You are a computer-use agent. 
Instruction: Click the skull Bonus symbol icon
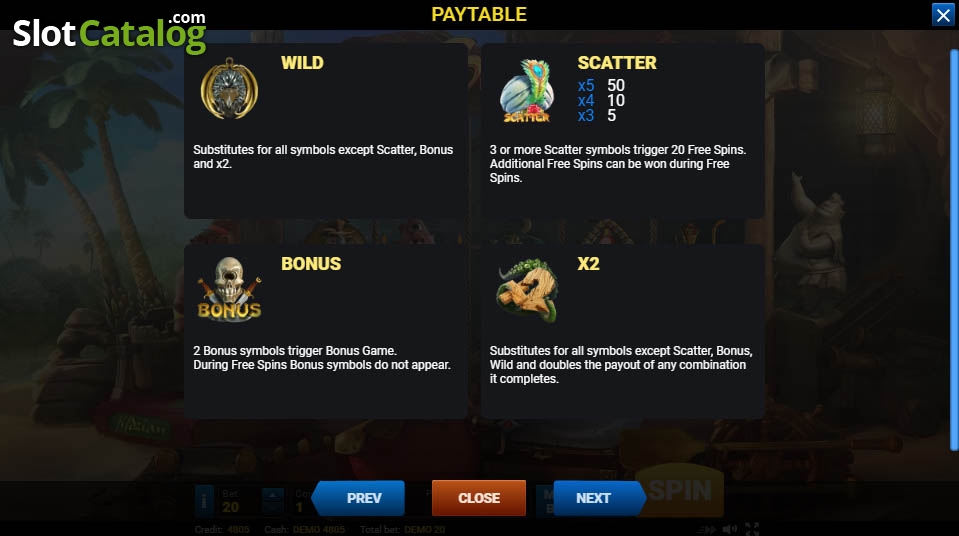(x=229, y=289)
